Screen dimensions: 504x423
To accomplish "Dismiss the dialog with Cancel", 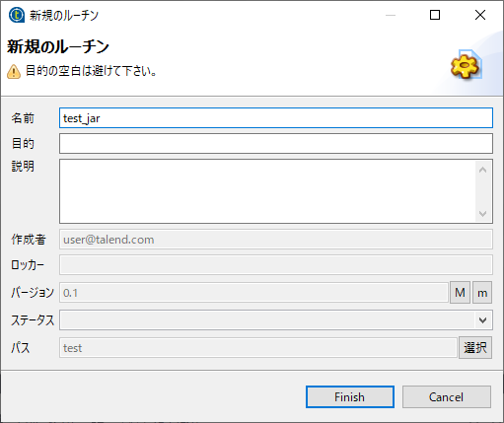I will click(447, 397).
